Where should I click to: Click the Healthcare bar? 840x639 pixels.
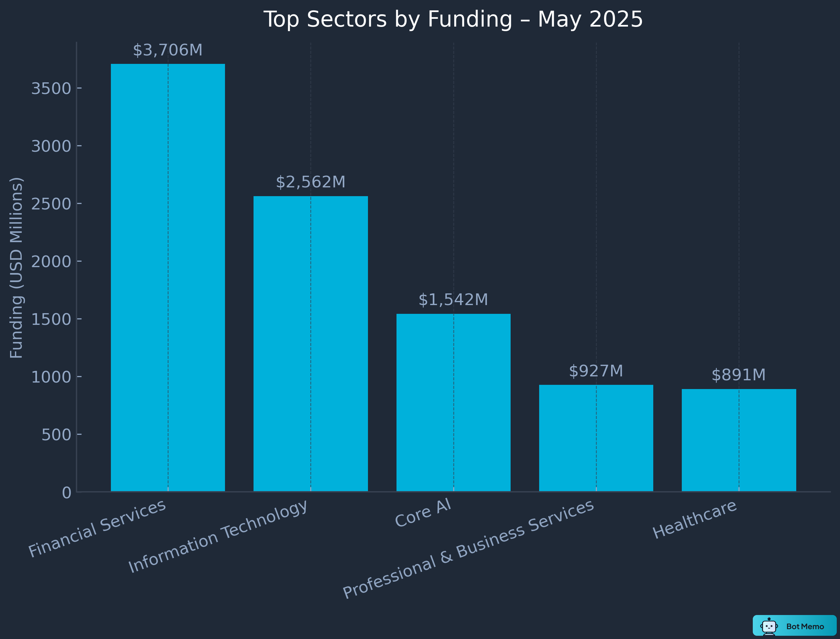point(739,440)
